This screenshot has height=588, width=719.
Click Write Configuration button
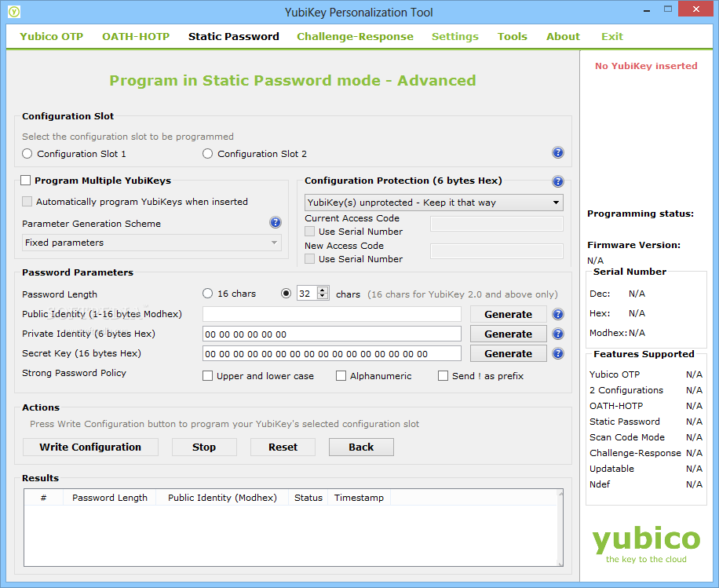90,447
